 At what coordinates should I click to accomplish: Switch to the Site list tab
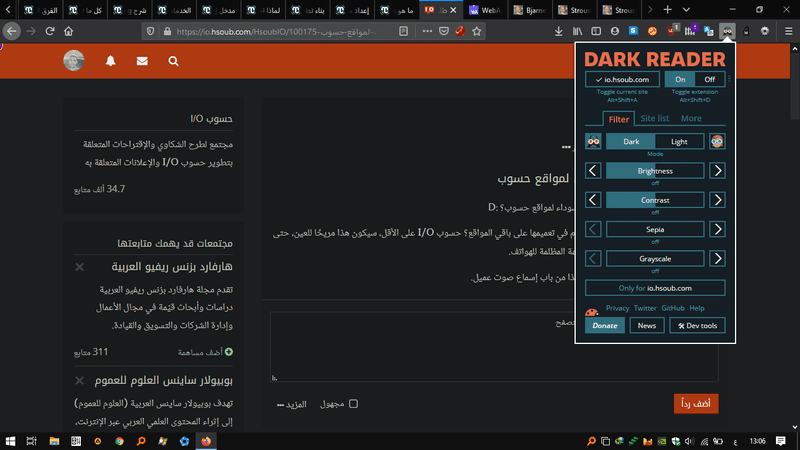pyautogui.click(x=655, y=118)
